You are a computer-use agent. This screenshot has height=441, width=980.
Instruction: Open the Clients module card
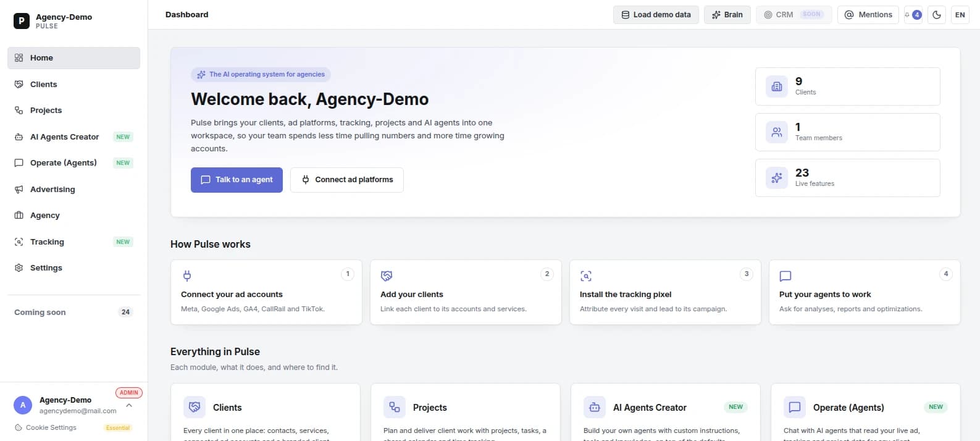[x=266, y=413]
